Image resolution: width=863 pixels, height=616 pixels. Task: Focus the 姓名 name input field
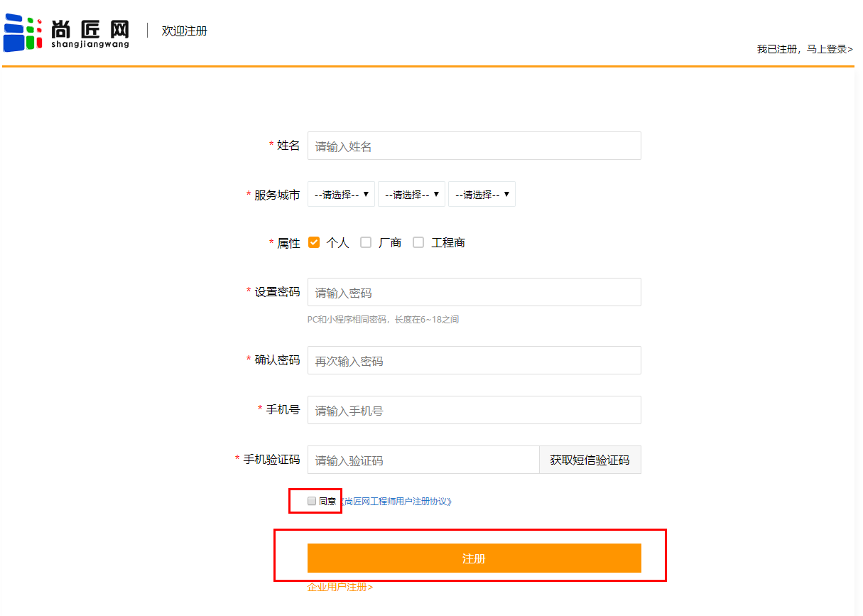pyautogui.click(x=474, y=146)
